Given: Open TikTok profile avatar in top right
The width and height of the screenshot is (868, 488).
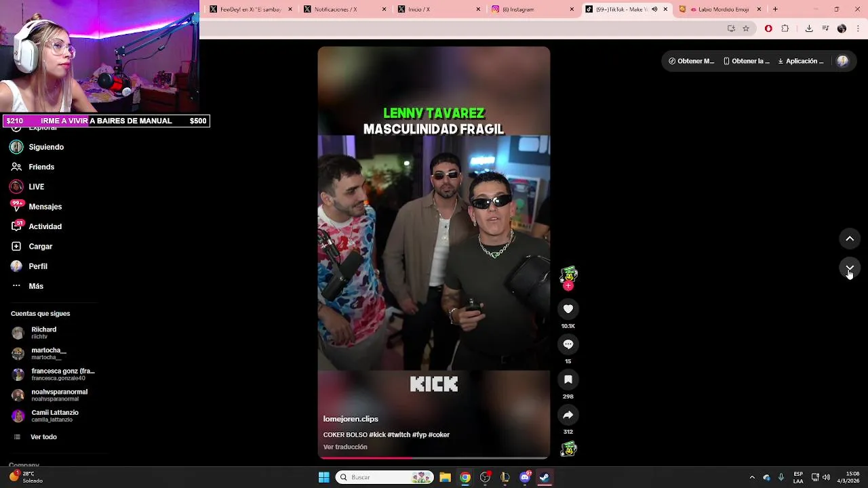Looking at the screenshot, I should [843, 61].
